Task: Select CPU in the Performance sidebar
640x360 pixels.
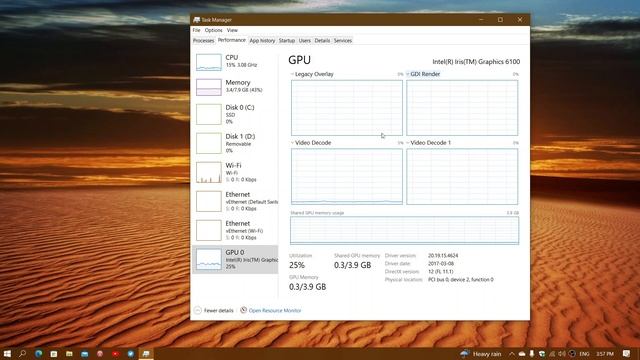Action: pos(235,62)
